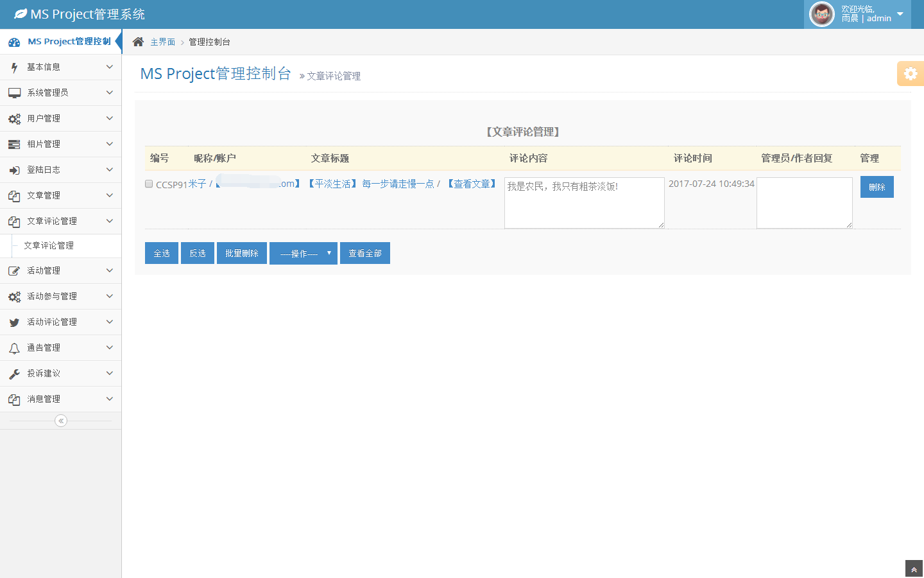Click the Twitter bird icon for 活动评论管理
This screenshot has width=924, height=578.
(14, 322)
